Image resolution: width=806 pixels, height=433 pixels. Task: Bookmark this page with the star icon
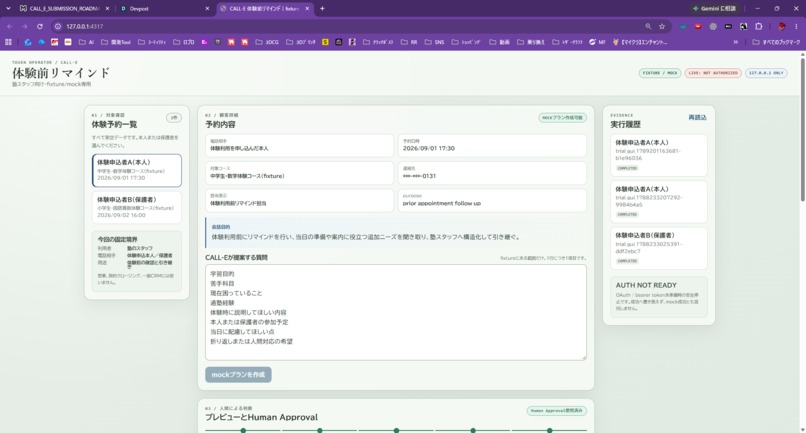tap(662, 26)
